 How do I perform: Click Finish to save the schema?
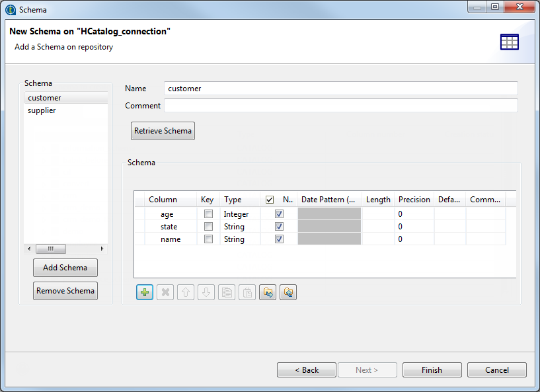coord(432,370)
